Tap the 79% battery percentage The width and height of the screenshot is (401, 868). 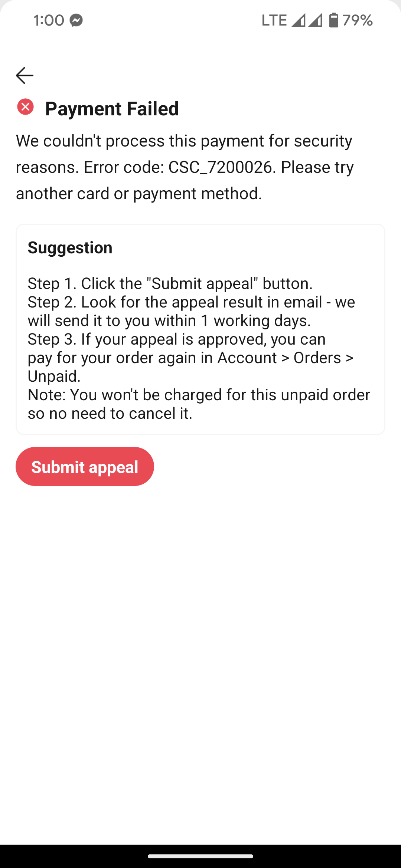358,20
